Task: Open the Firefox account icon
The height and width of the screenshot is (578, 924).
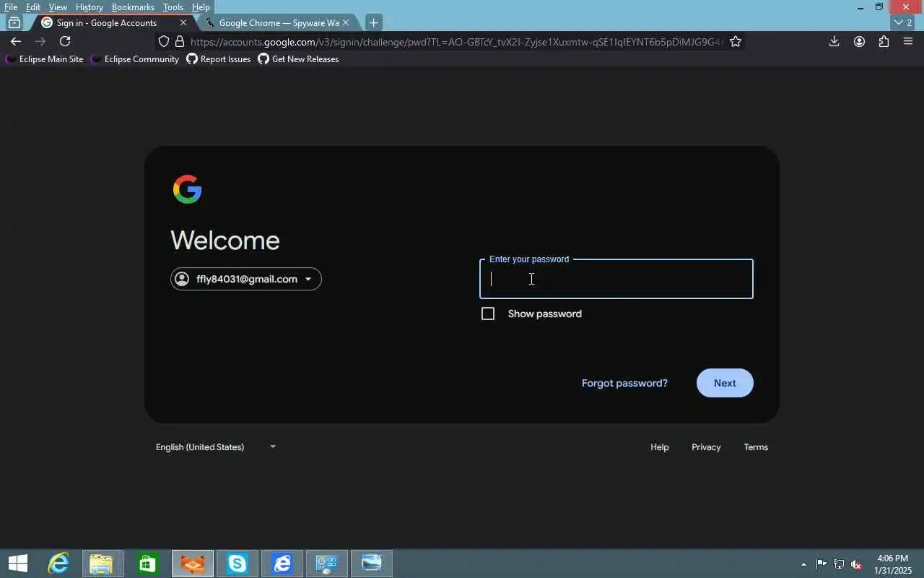Action: click(x=859, y=41)
